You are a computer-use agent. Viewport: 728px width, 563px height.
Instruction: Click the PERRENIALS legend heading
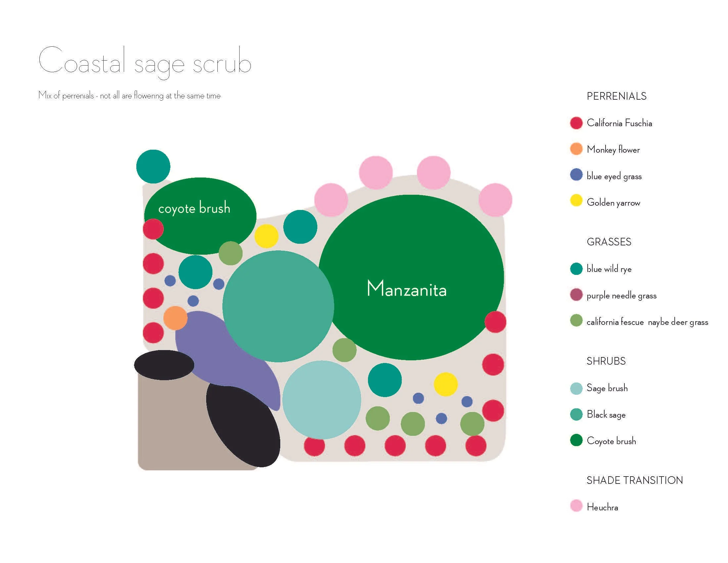[x=616, y=96]
